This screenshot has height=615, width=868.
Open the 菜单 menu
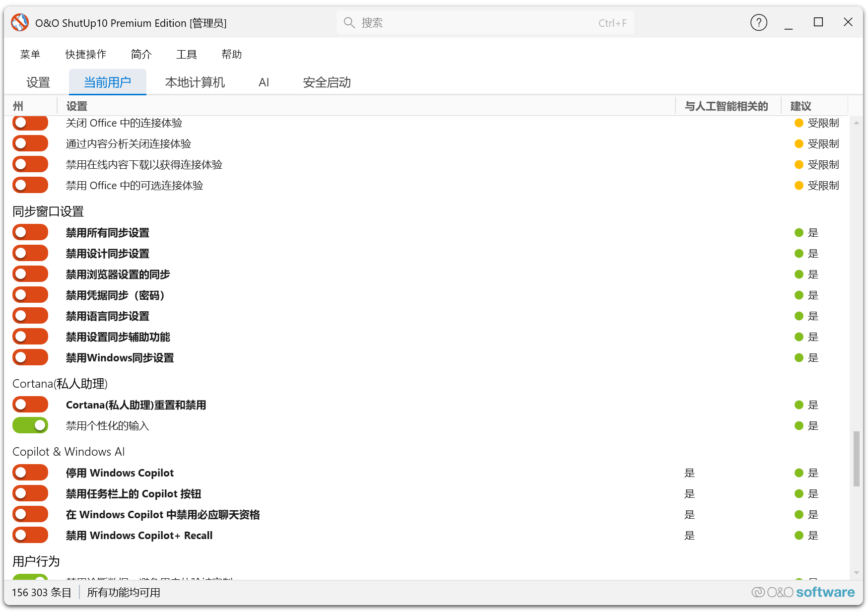tap(30, 54)
